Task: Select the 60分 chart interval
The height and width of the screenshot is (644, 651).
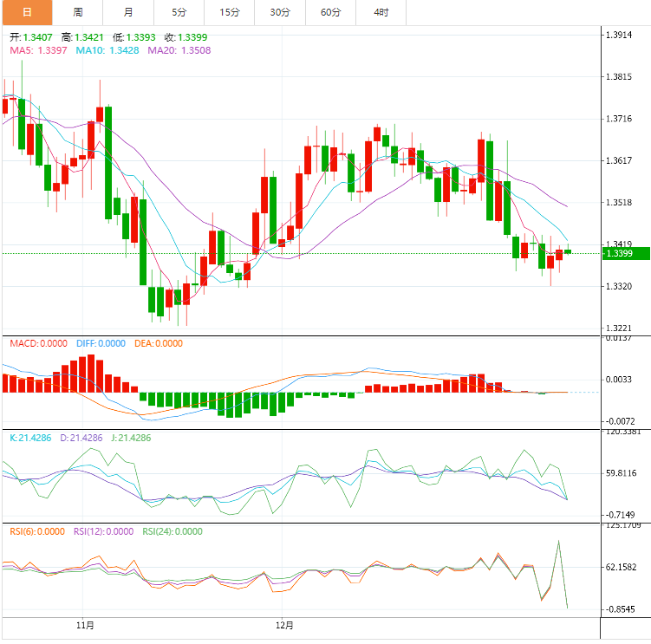Action: click(x=330, y=12)
